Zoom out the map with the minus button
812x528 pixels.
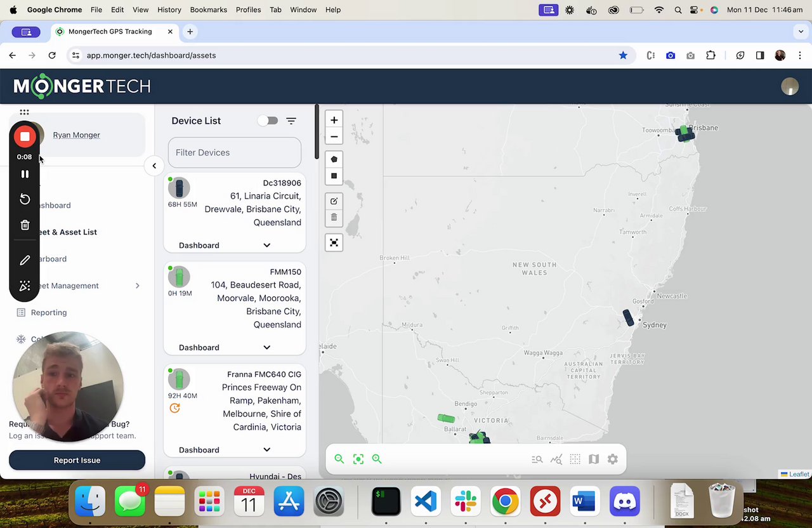[334, 136]
